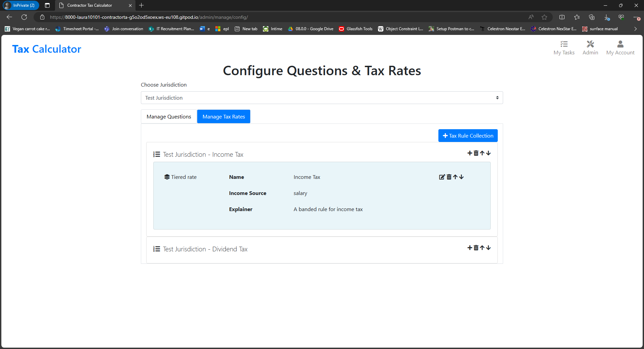Collapse the Test Jurisdiction - Income Tax collection
The image size is (644, 349).
(203, 154)
